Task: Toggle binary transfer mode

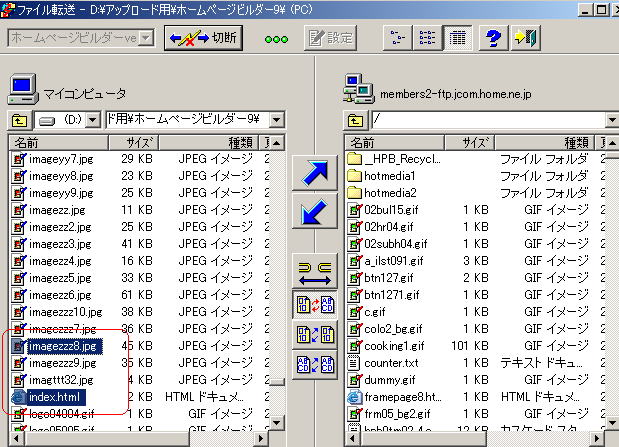Action: tap(315, 335)
